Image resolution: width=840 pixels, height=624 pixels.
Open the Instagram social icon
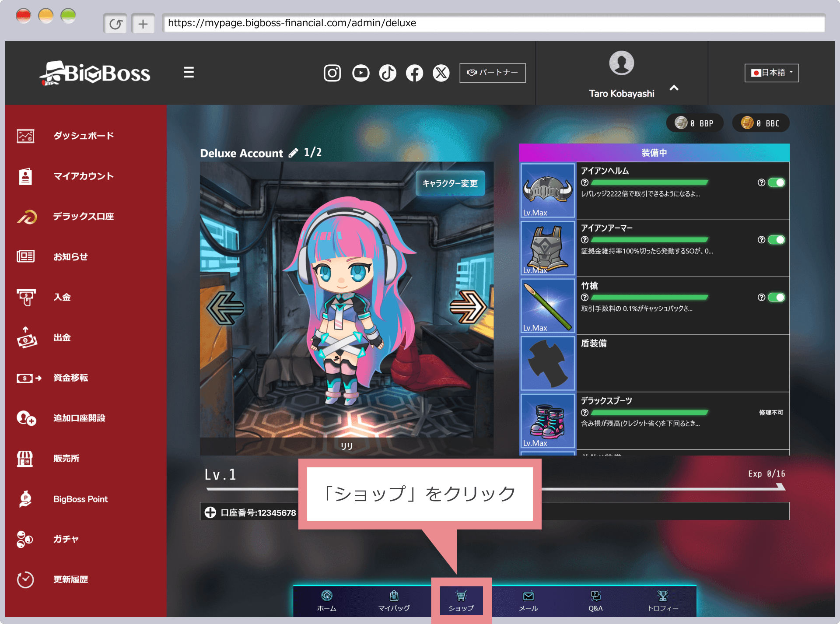332,73
